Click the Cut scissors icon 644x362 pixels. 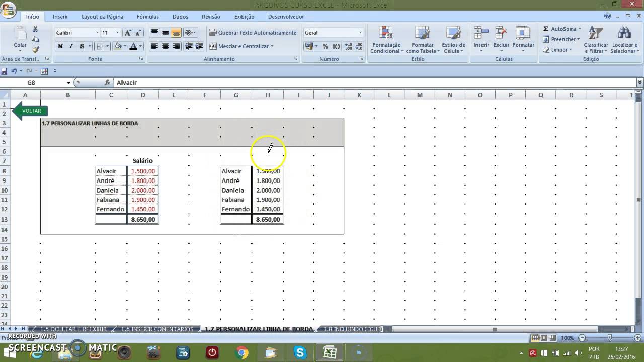[x=35, y=30]
